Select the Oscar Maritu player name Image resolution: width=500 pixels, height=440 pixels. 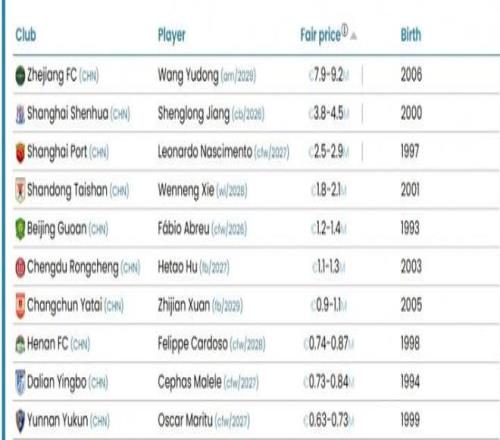pyautogui.click(x=185, y=420)
